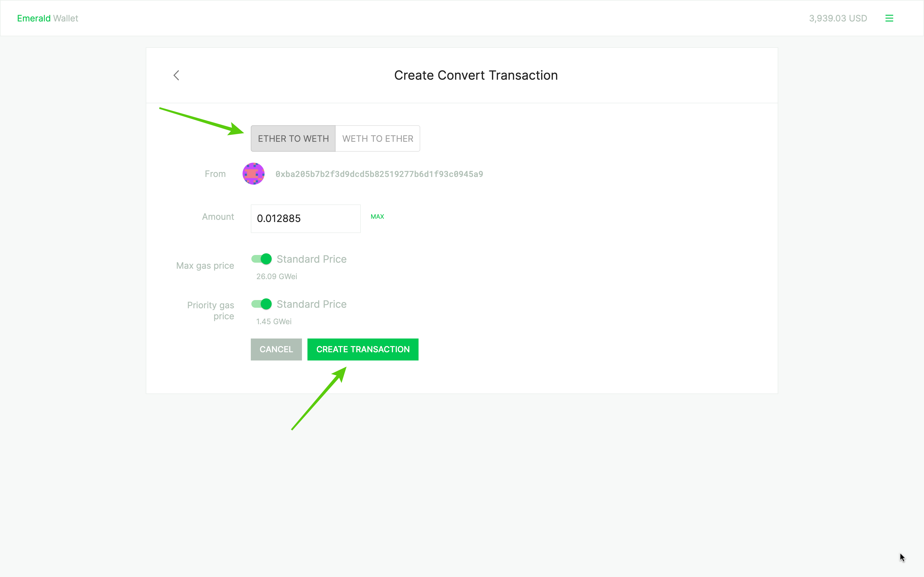Click the sender account identicon avatar
The image size is (924, 577).
pyautogui.click(x=254, y=174)
